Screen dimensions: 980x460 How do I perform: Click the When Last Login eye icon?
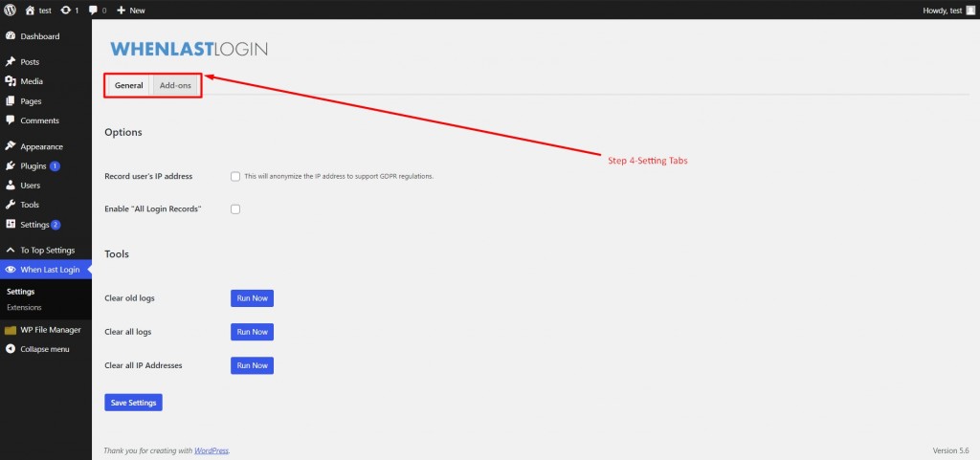(10, 270)
